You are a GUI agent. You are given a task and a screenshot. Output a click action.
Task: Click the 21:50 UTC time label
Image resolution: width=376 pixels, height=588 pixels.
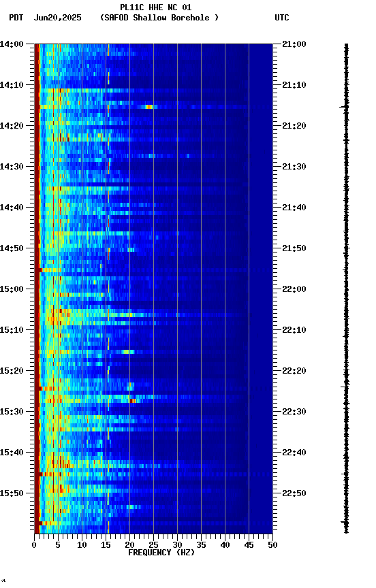pos(294,248)
